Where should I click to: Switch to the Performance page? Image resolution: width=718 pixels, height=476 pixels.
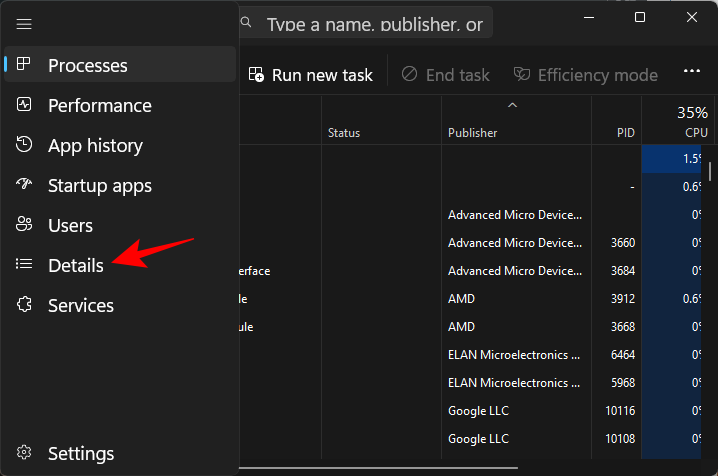coord(100,105)
